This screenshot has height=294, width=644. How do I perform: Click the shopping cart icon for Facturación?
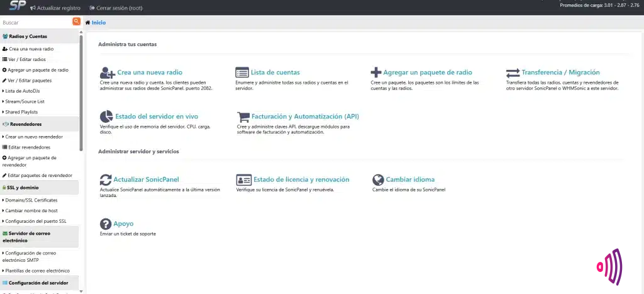pyautogui.click(x=243, y=116)
